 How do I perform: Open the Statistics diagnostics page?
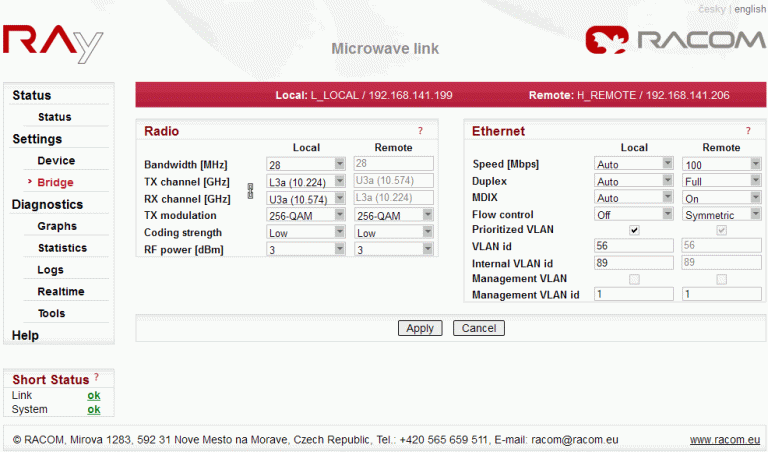pos(63,248)
